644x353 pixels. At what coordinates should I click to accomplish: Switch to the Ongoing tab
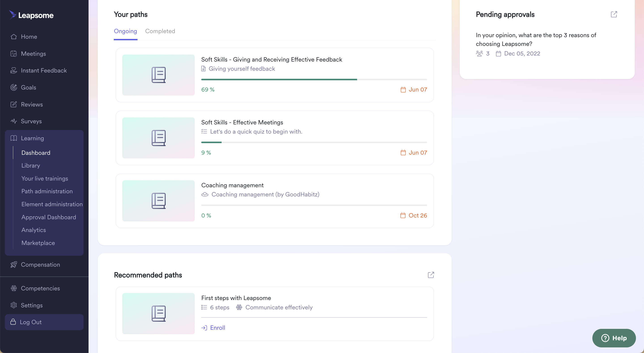click(x=125, y=31)
